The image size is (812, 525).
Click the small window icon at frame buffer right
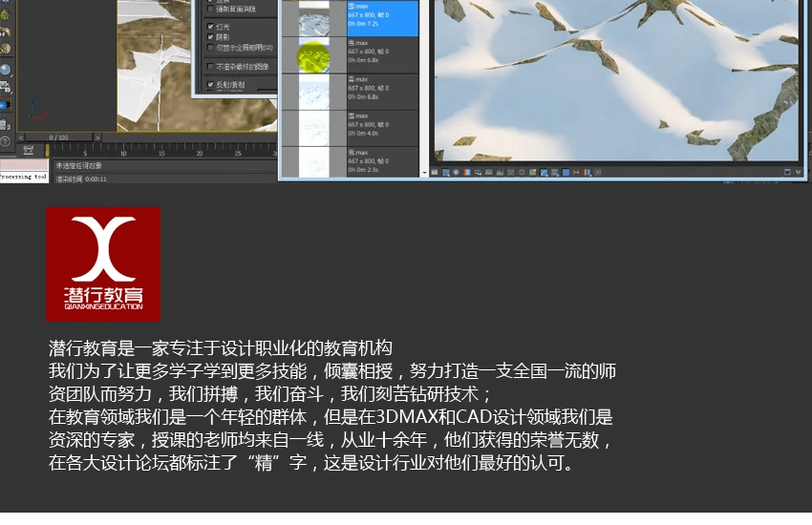tap(787, 172)
